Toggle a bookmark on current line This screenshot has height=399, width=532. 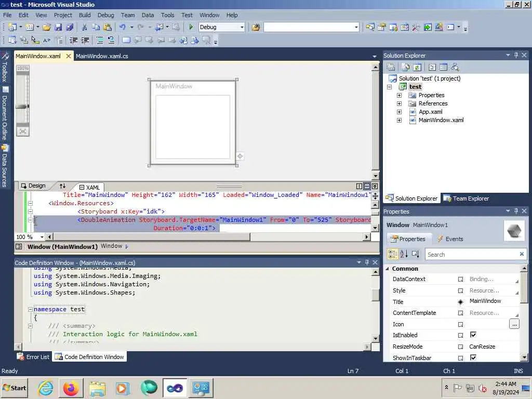126,41
